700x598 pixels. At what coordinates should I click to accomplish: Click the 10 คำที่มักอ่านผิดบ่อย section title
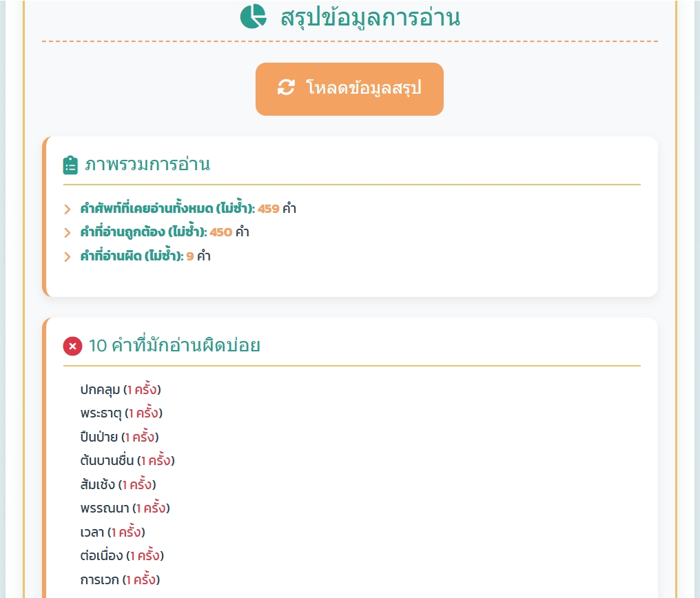(x=174, y=345)
